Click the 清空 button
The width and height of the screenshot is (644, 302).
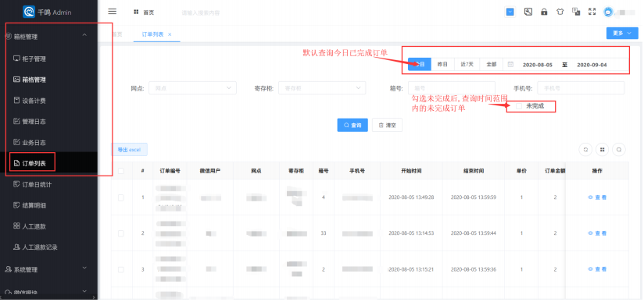387,125
